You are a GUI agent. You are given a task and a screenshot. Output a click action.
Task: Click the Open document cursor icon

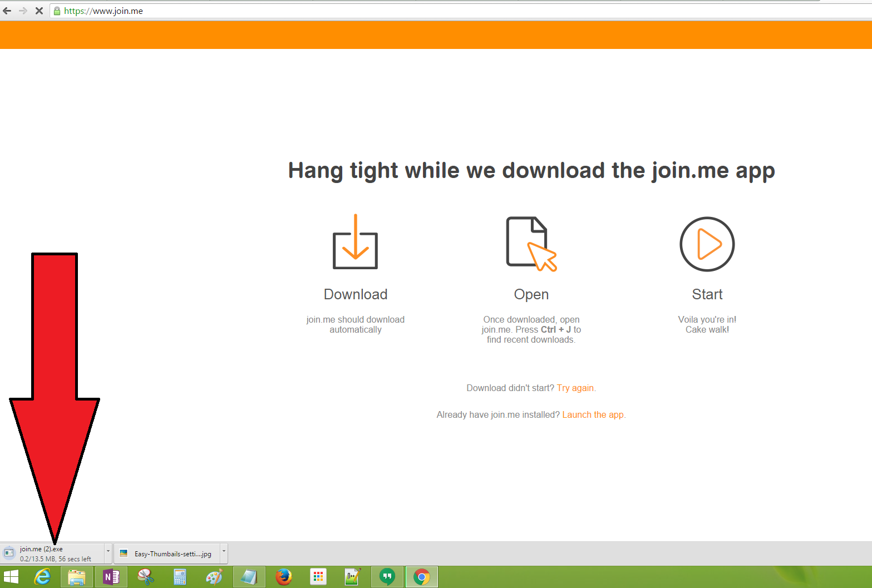(x=531, y=244)
